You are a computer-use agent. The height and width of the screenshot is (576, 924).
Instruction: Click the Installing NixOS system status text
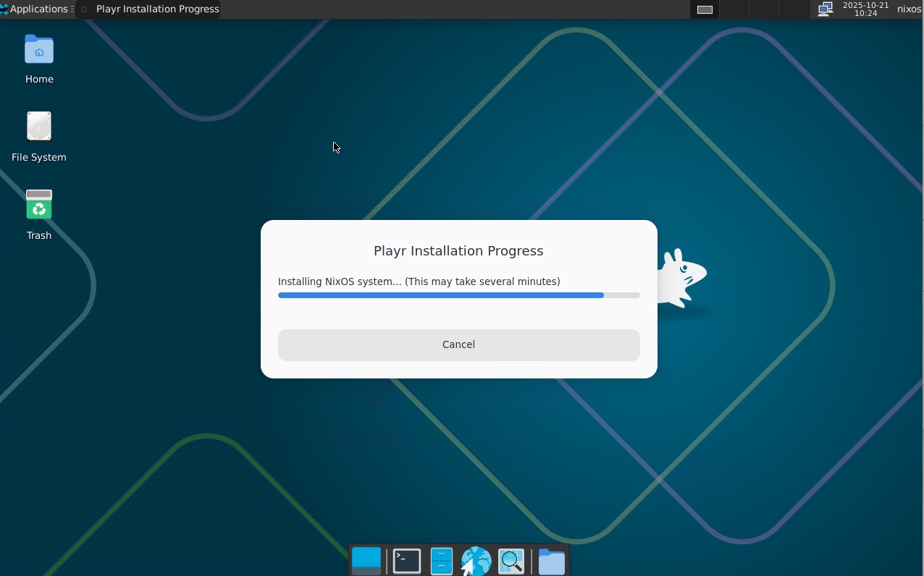(x=419, y=281)
